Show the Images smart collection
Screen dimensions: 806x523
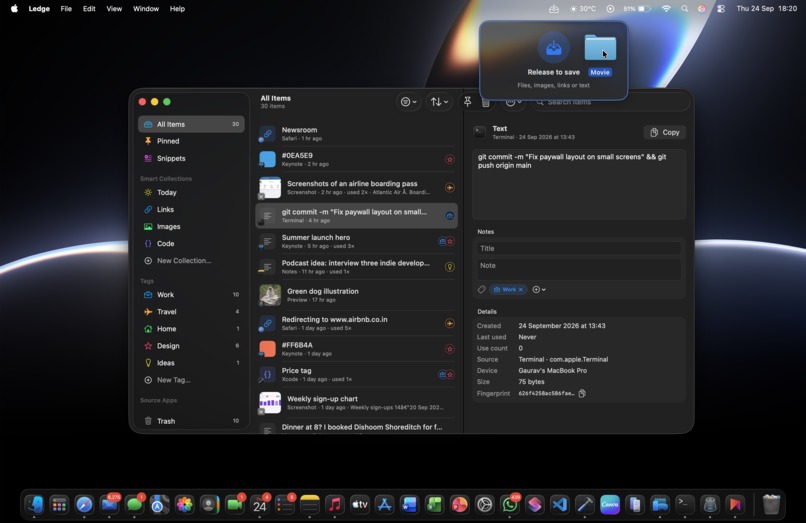pyautogui.click(x=191, y=226)
